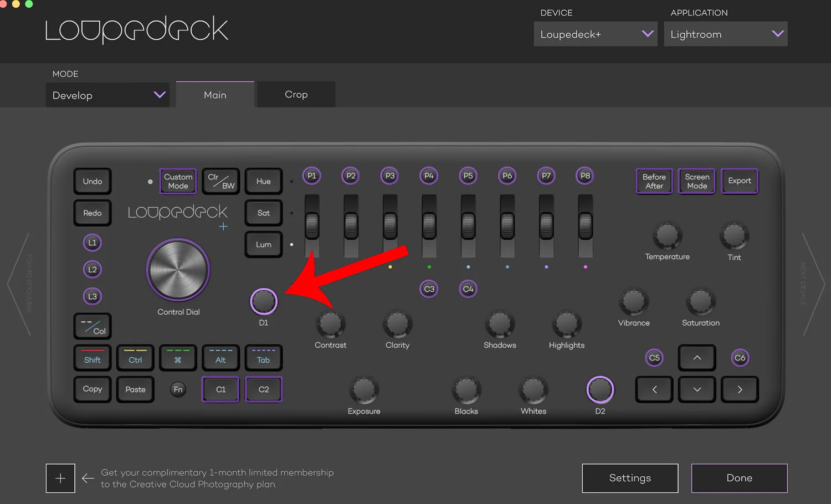Select the C4 custom button
Viewport: 831px width, 504px height.
(x=468, y=289)
